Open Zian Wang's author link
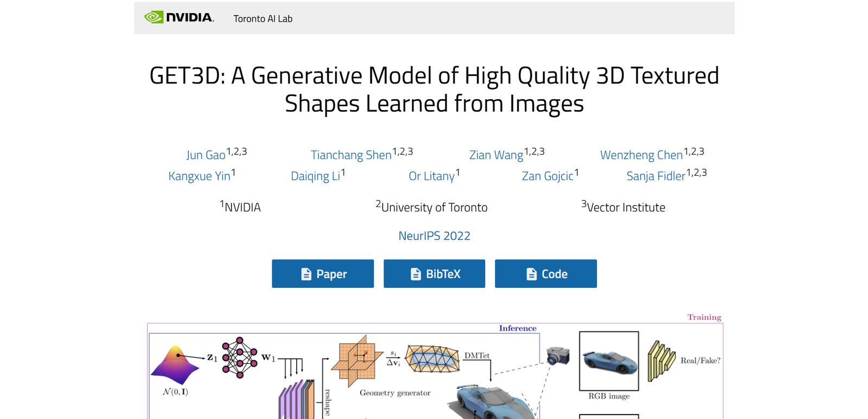The image size is (868, 419). click(x=496, y=155)
